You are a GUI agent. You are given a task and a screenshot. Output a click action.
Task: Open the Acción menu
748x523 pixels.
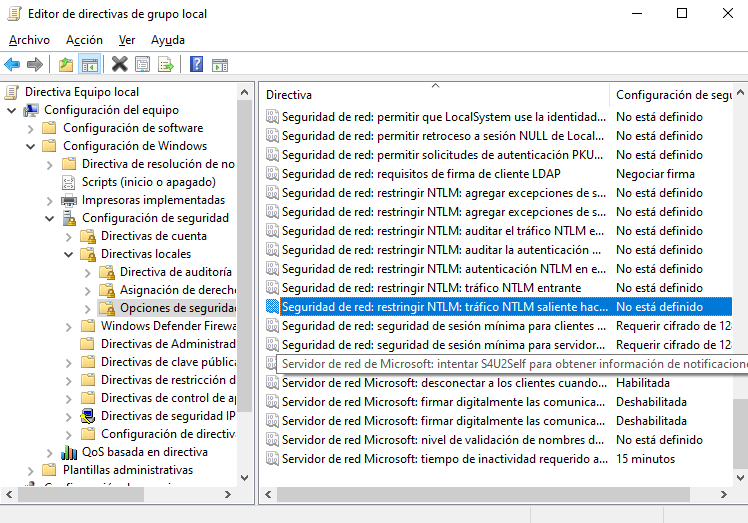click(x=84, y=40)
